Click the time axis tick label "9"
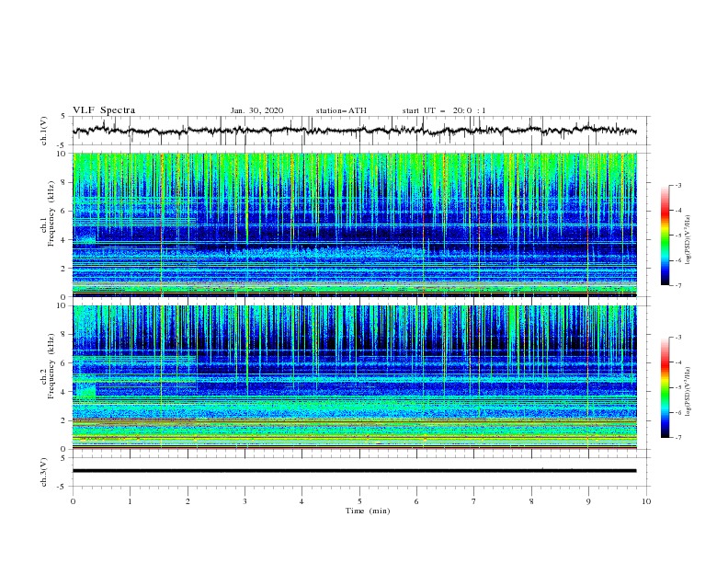Image resolution: width=728 pixels, height=563 pixels. [588, 501]
